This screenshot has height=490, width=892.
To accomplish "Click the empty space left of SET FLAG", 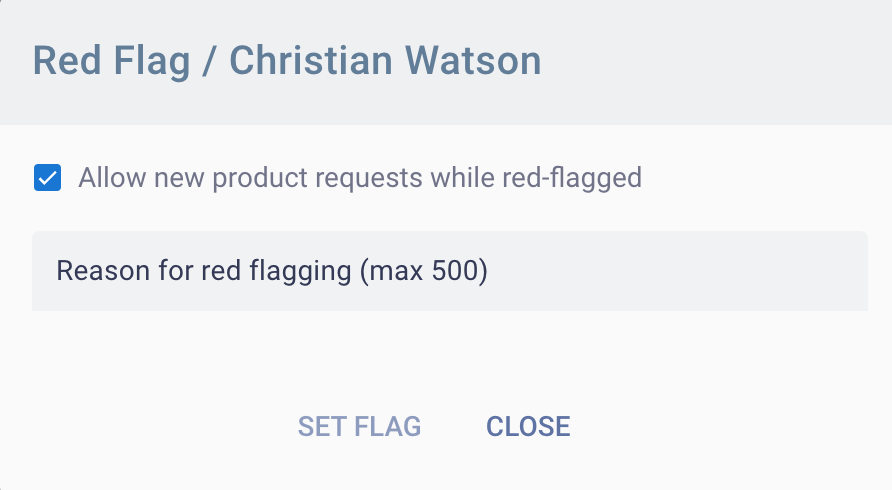I will pos(150,427).
